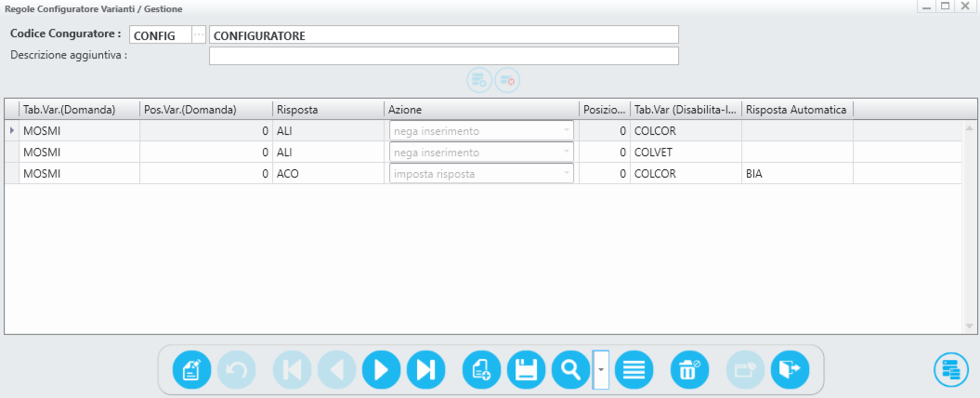
Task: Select the MOSMI cell in the COLVET row
Action: coord(79,153)
